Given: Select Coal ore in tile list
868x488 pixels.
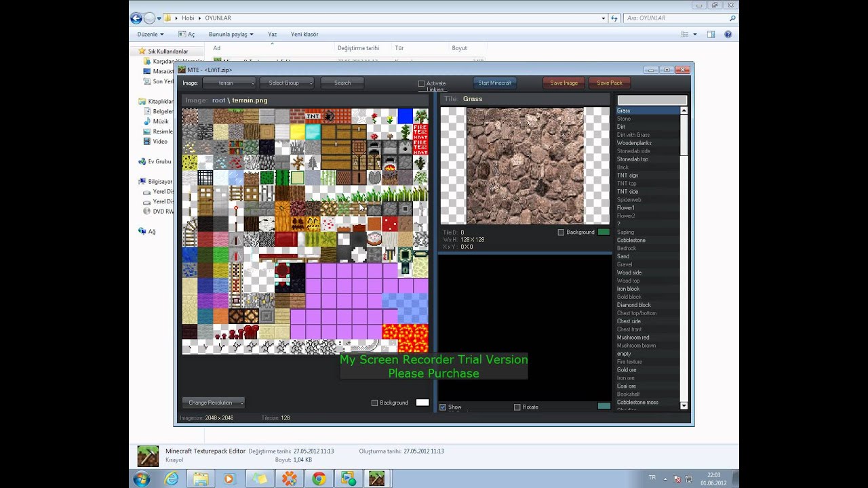Looking at the screenshot, I should pyautogui.click(x=627, y=386).
